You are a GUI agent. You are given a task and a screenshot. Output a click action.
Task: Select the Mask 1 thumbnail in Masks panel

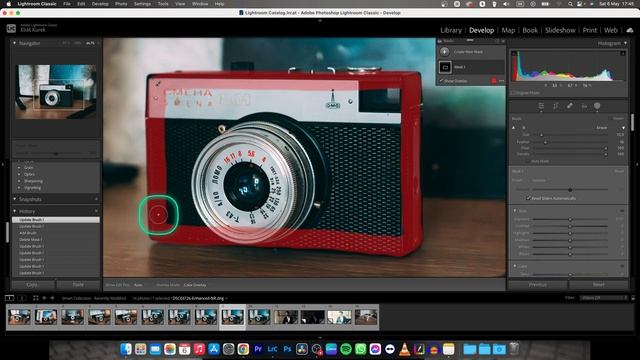click(445, 67)
